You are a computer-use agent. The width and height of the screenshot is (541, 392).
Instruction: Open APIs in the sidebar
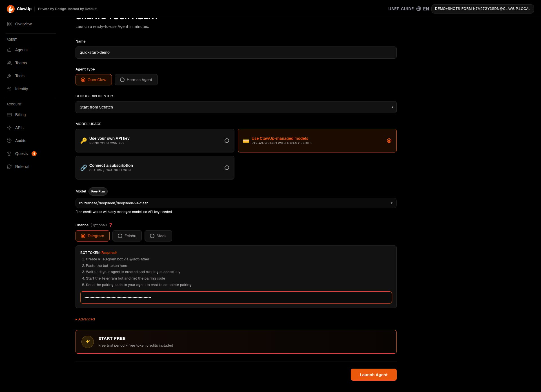pos(31,128)
